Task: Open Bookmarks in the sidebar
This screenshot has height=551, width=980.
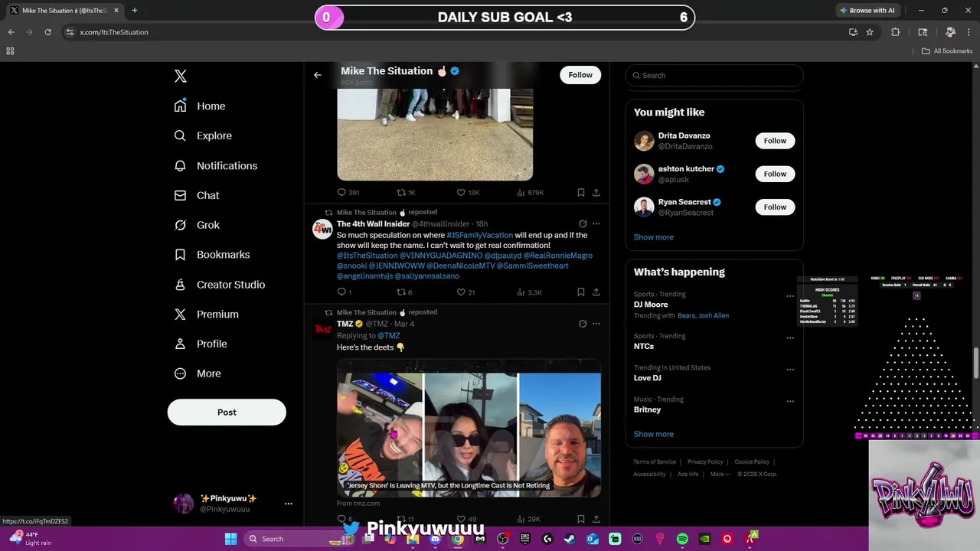Action: 212,254
